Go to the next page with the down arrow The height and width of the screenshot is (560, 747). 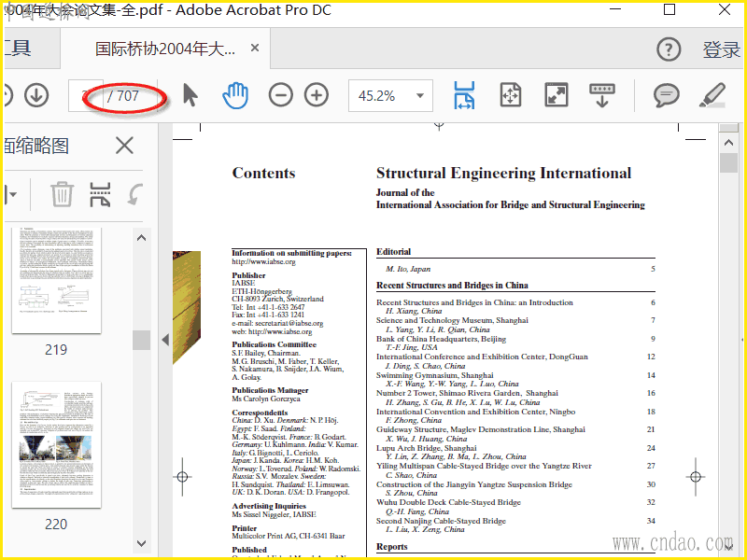coord(36,95)
